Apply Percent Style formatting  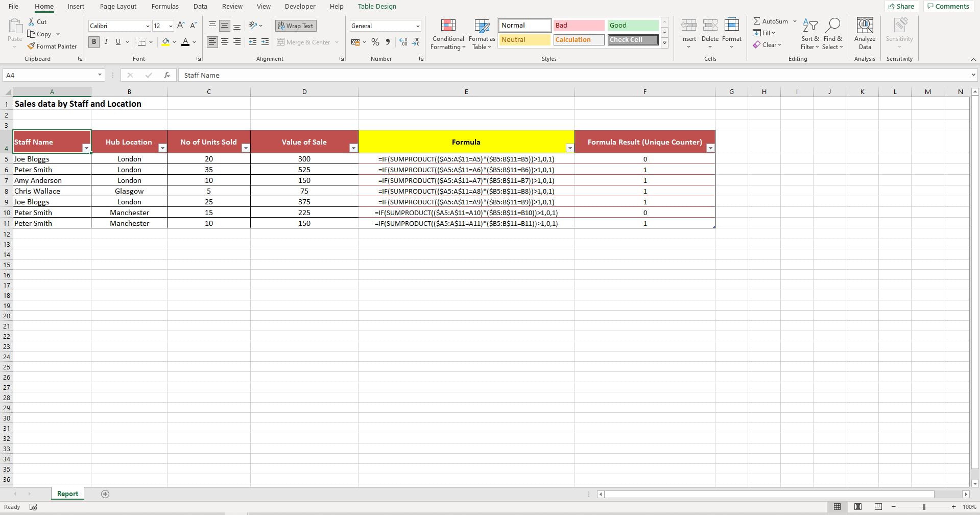(x=375, y=42)
